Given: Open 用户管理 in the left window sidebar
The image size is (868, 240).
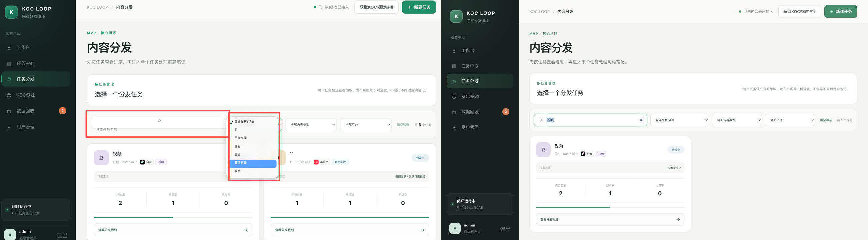Looking at the screenshot, I should 36,127.
